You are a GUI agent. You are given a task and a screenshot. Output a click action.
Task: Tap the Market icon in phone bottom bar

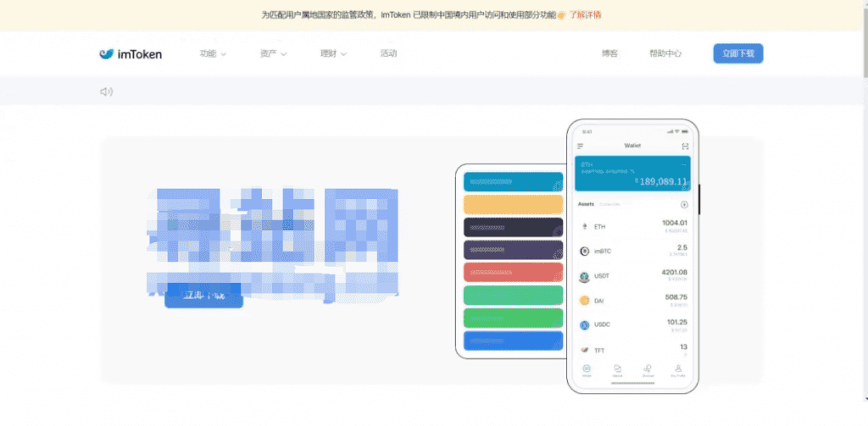(617, 370)
